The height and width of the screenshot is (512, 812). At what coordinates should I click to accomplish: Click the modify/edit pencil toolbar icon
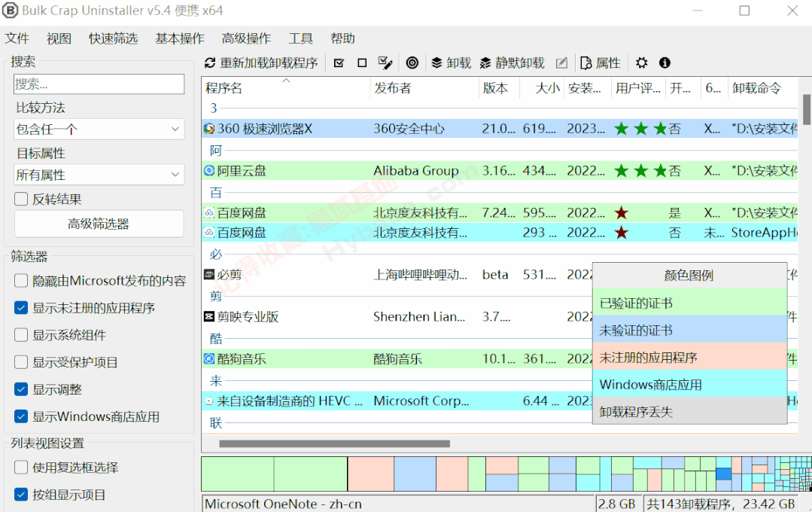pos(561,63)
